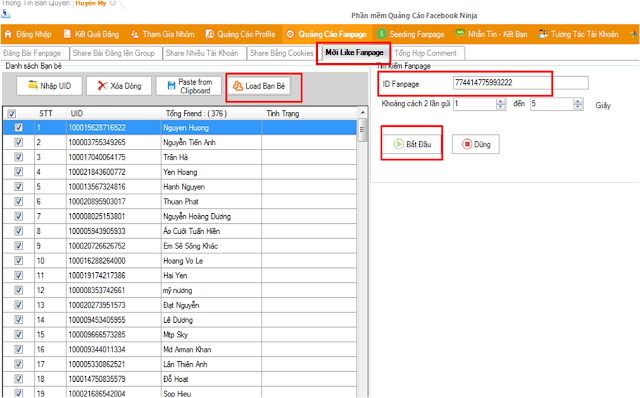Click Paste from Clipboard button
640x398 pixels.
tap(189, 86)
